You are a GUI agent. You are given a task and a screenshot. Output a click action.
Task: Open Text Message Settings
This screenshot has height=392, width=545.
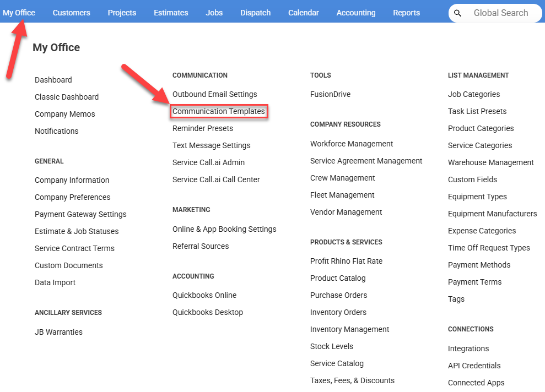[211, 145]
